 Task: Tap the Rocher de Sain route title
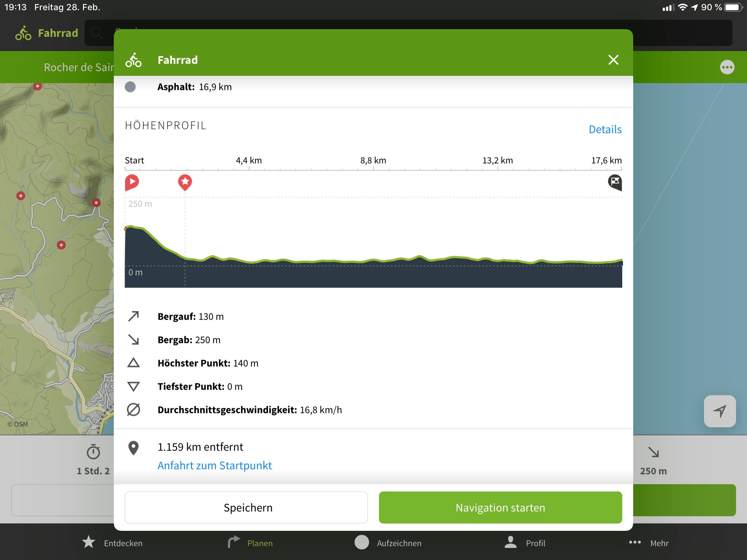[79, 67]
